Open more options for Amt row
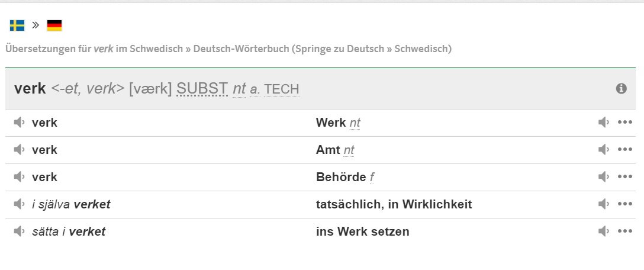 624,150
